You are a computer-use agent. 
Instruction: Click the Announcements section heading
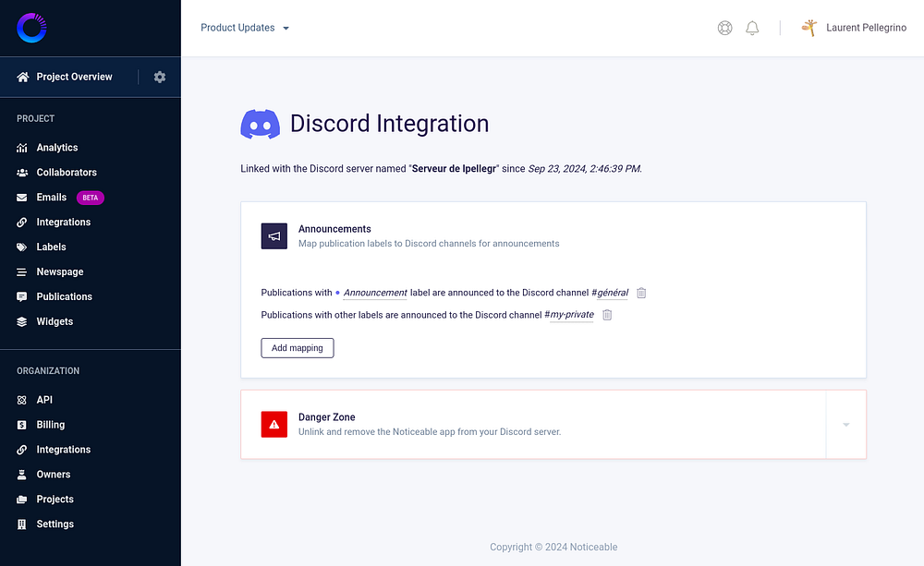coord(334,229)
